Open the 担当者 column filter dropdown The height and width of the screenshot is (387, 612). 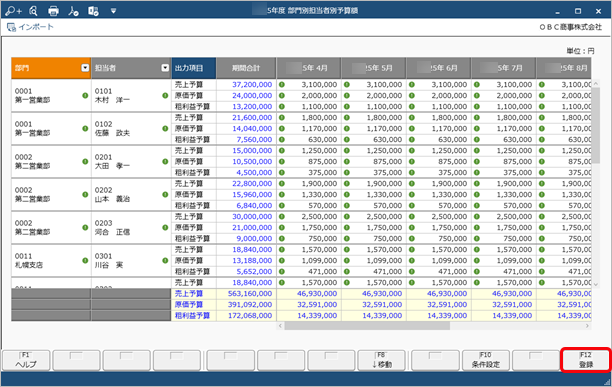point(165,68)
